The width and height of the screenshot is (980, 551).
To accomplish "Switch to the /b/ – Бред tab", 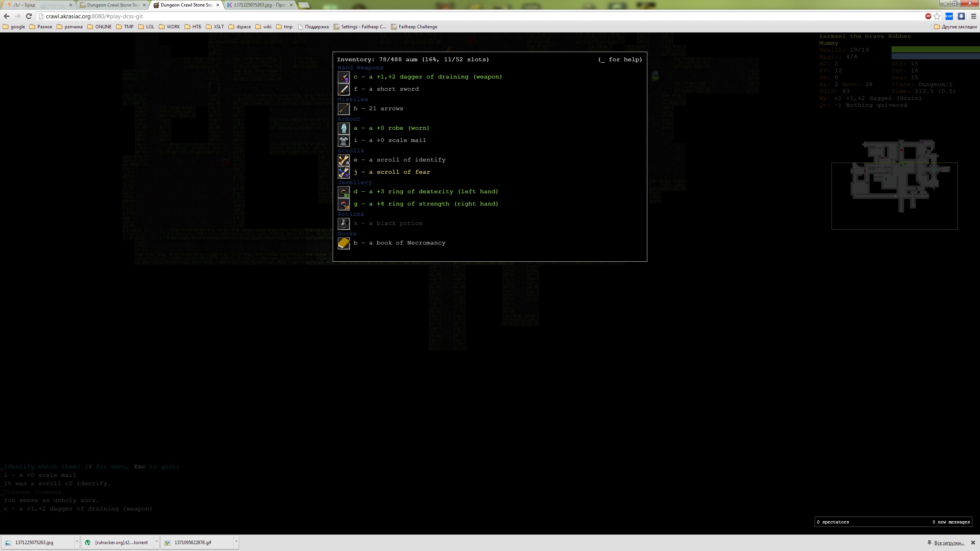I will click(38, 5).
